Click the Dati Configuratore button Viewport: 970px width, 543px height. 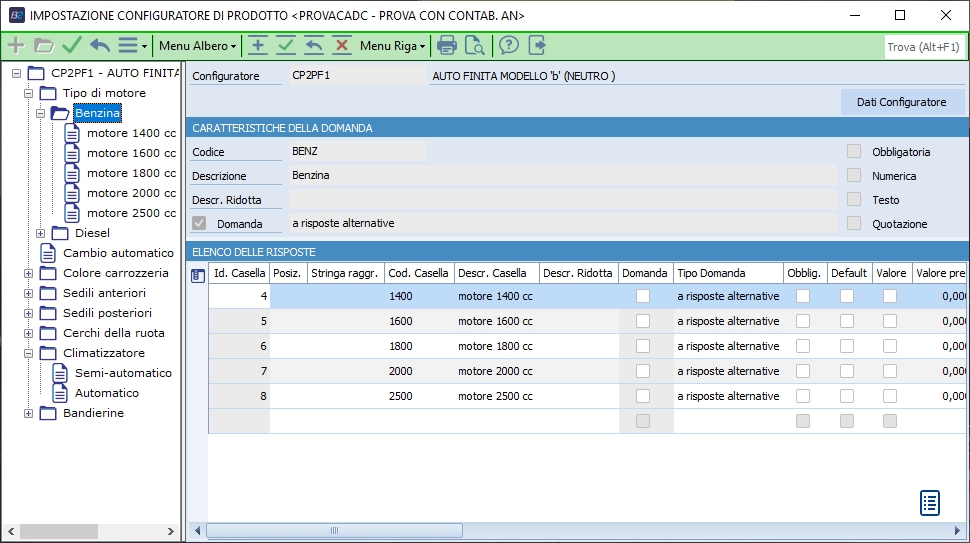(x=901, y=102)
